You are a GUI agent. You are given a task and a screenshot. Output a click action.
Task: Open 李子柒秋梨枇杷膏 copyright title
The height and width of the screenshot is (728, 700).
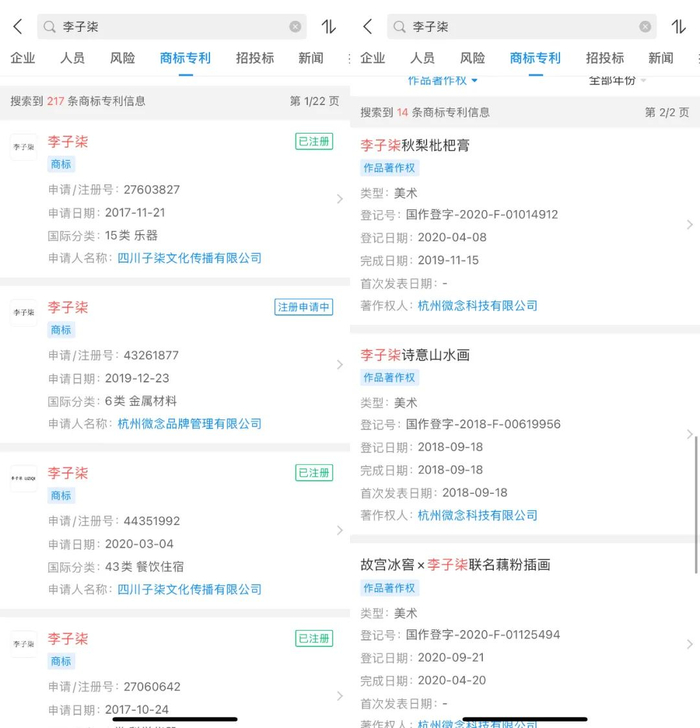point(415,145)
